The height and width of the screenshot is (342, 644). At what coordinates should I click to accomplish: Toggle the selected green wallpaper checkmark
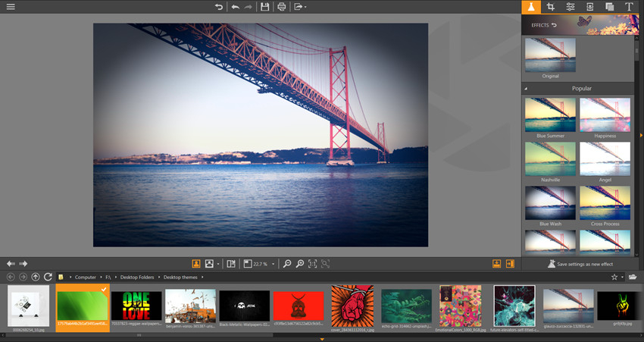pos(104,290)
